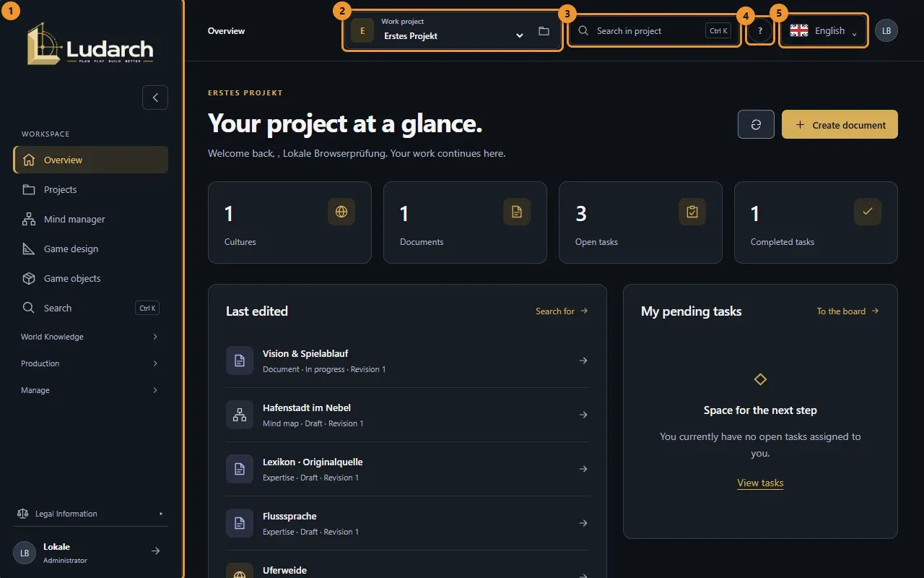This screenshot has width=924, height=578.
Task: Expand the Manage group
Action: 91,390
